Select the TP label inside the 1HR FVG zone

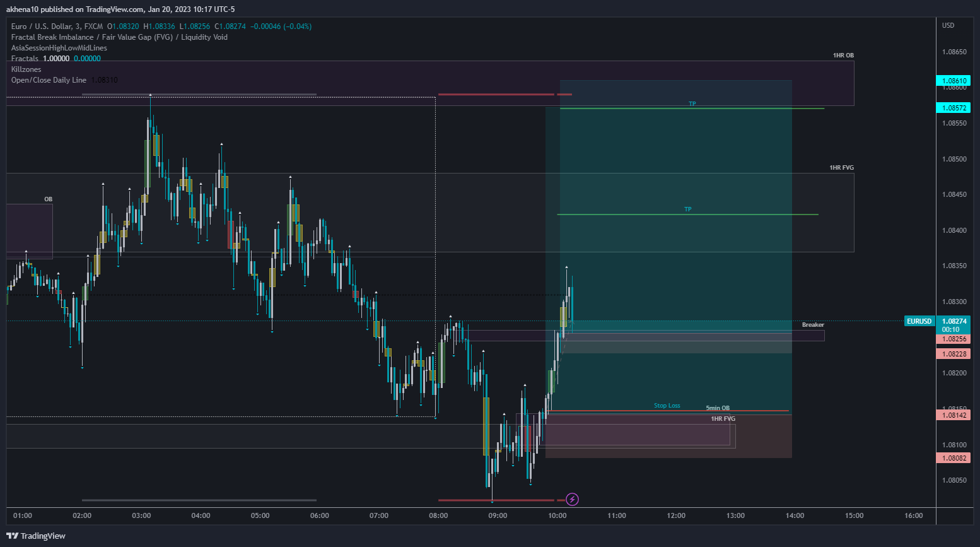tap(688, 209)
